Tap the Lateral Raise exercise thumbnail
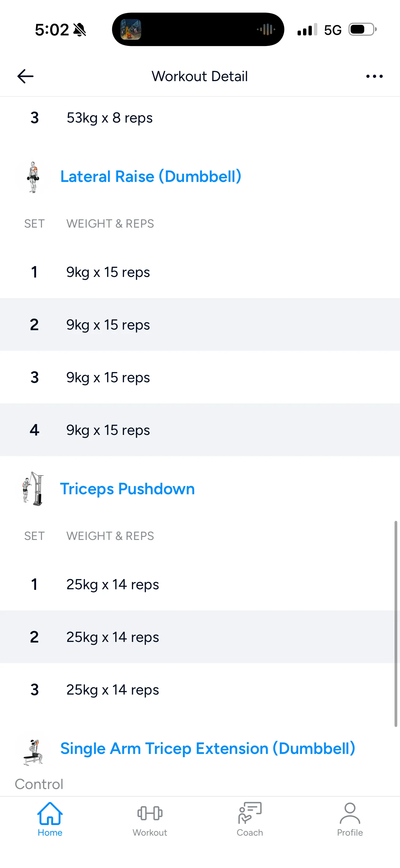 33,177
